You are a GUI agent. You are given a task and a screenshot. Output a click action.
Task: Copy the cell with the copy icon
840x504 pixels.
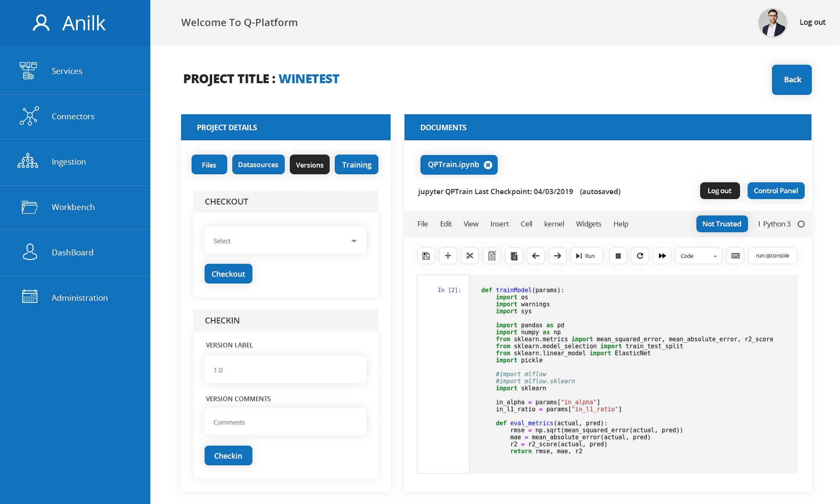click(x=492, y=256)
